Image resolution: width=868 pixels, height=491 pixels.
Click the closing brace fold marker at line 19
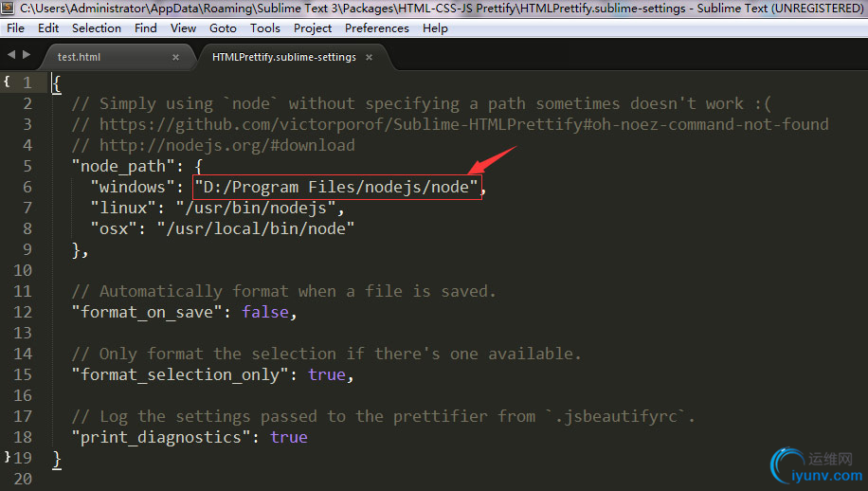[x=8, y=456]
